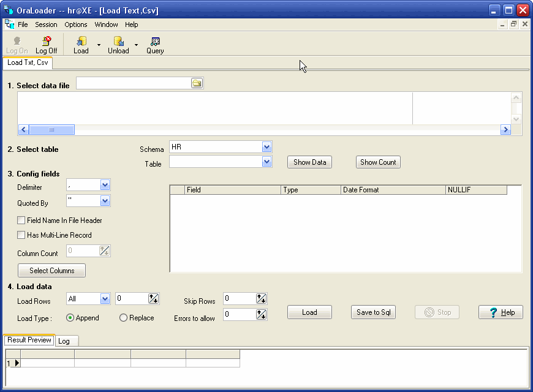This screenshot has width=533, height=392.
Task: Click the Unload toolbar icon
Action: click(118, 45)
